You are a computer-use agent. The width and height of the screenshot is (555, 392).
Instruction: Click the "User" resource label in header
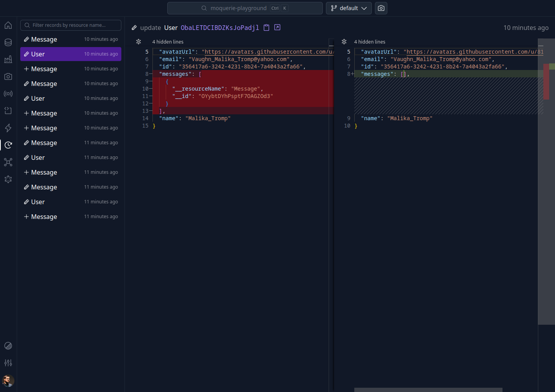[171, 28]
